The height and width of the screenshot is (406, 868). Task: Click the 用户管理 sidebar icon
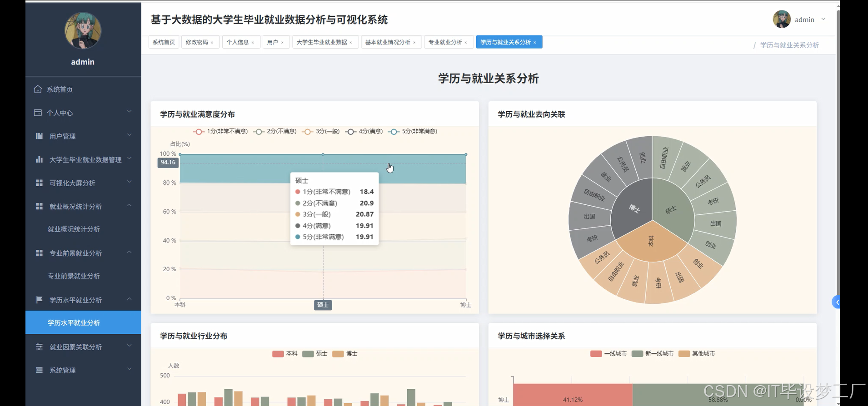pyautogui.click(x=39, y=136)
